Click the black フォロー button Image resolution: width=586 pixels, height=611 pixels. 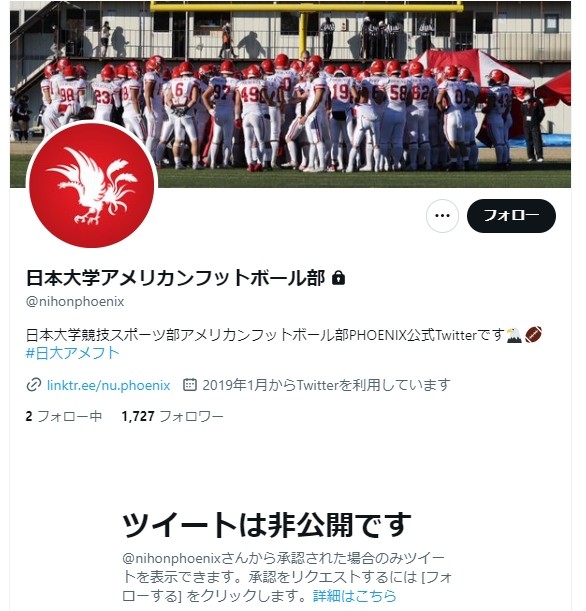click(511, 215)
